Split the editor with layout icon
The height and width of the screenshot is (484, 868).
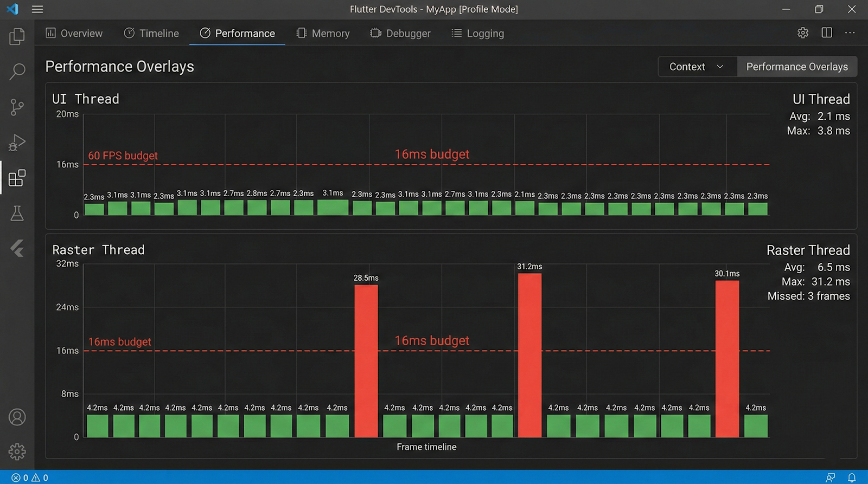coord(827,33)
